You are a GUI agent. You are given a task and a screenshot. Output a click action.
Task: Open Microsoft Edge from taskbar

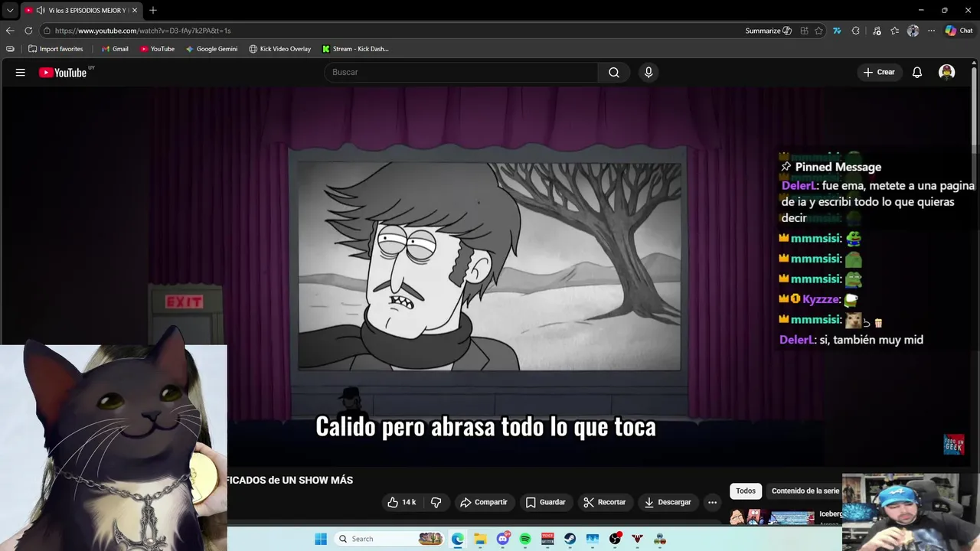(458, 539)
